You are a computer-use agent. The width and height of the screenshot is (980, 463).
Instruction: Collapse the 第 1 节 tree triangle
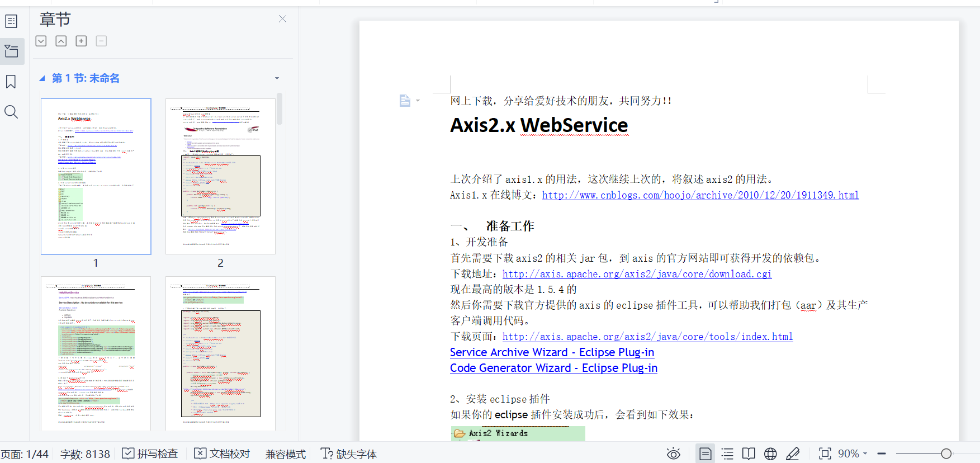(42, 79)
